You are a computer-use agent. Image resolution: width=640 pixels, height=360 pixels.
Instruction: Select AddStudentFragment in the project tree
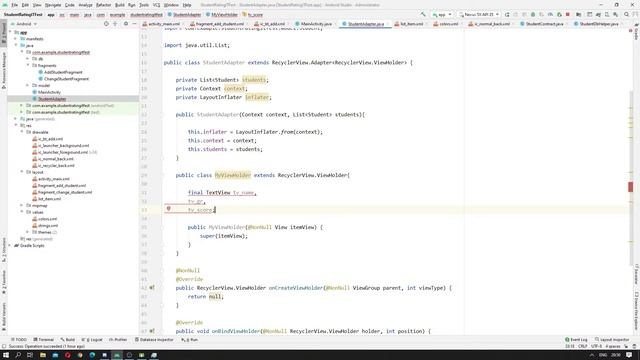click(60, 72)
